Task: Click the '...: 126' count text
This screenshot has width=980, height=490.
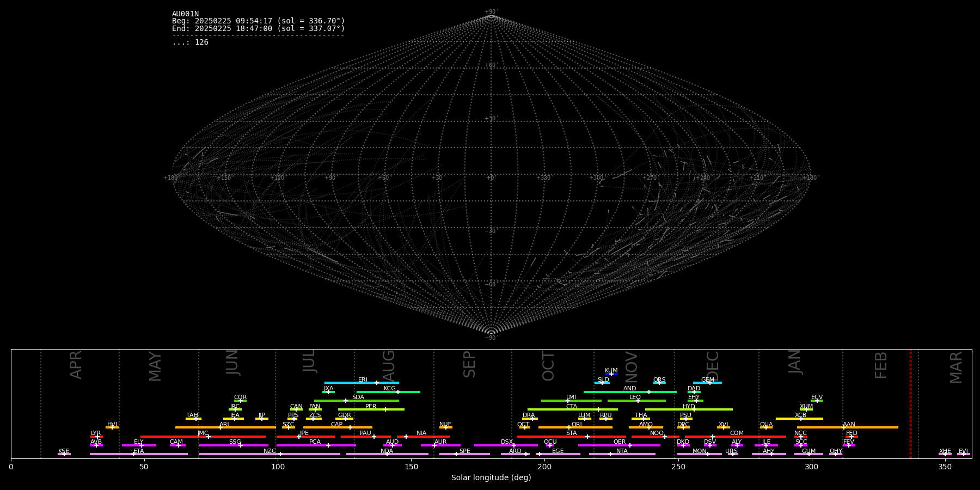Action: pyautogui.click(x=190, y=42)
